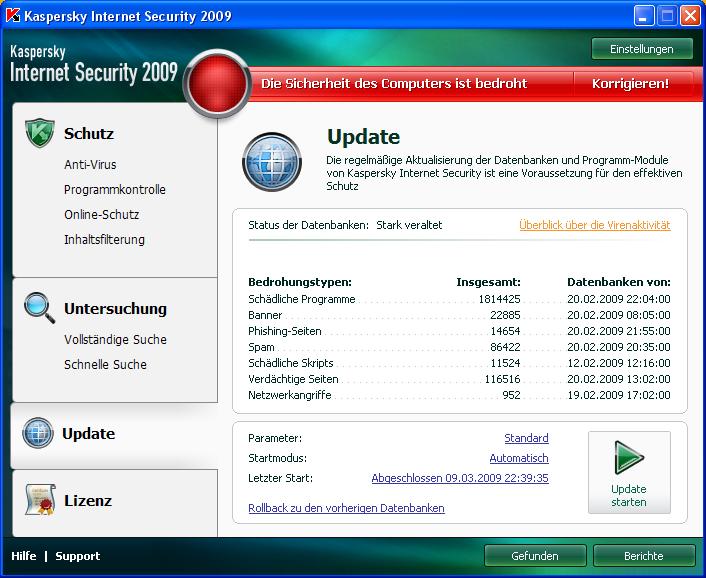Click Schädliche Programme row label
This screenshot has height=578, width=706.
302,299
